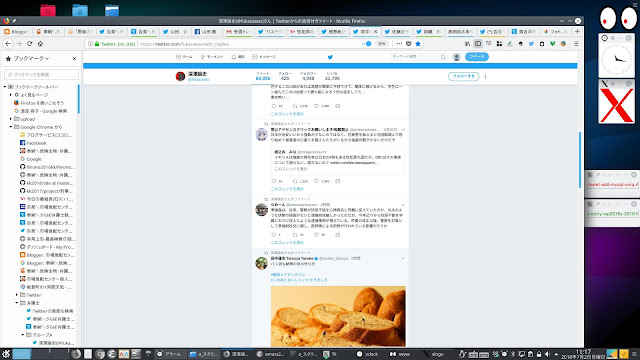Collapse the Google Chrome bookmarks folder
The height and width of the screenshot is (360, 640).
tap(11, 127)
